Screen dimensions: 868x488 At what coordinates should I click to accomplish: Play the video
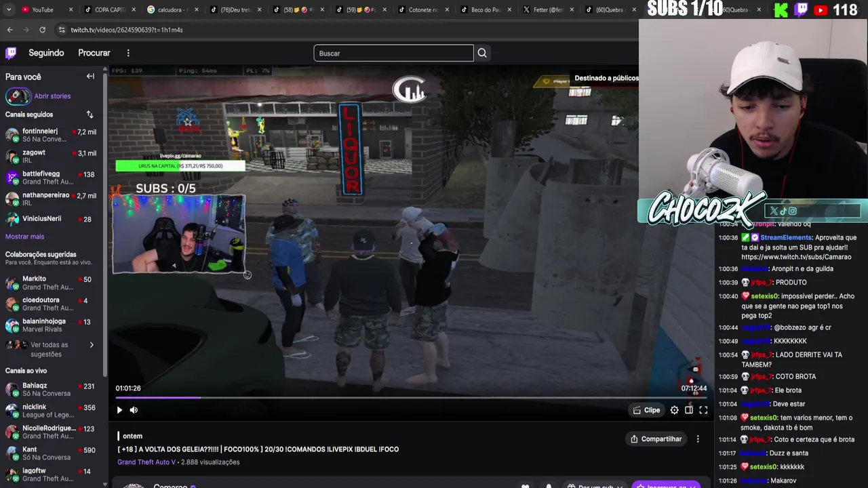point(119,410)
